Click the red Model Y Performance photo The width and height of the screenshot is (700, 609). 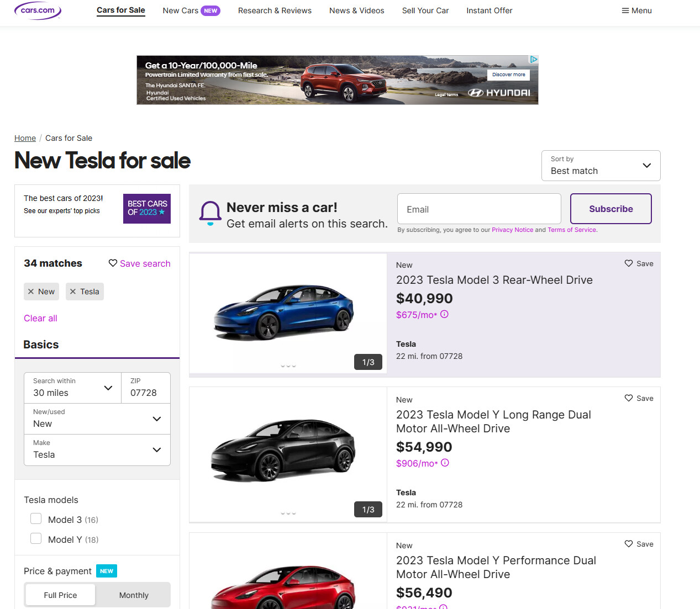click(x=288, y=571)
